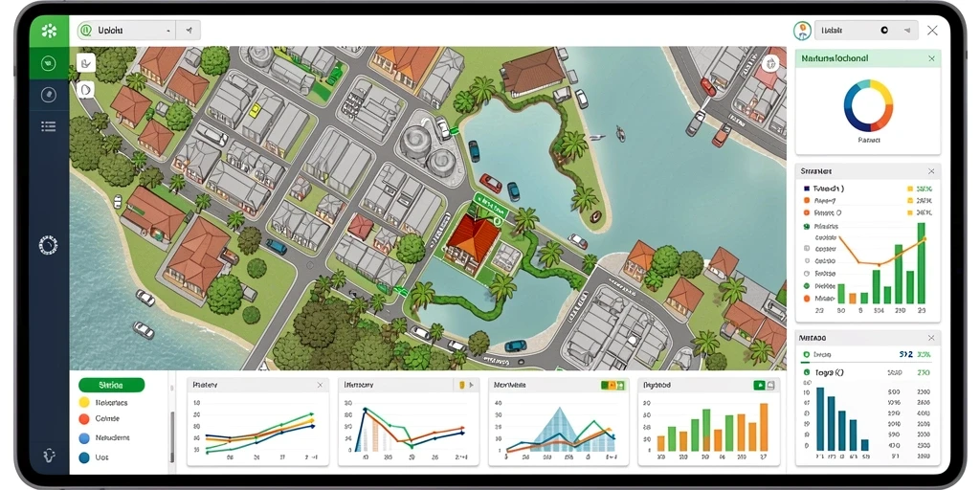Click the bottom-most sidebar icon
980x490 pixels.
click(x=50, y=455)
